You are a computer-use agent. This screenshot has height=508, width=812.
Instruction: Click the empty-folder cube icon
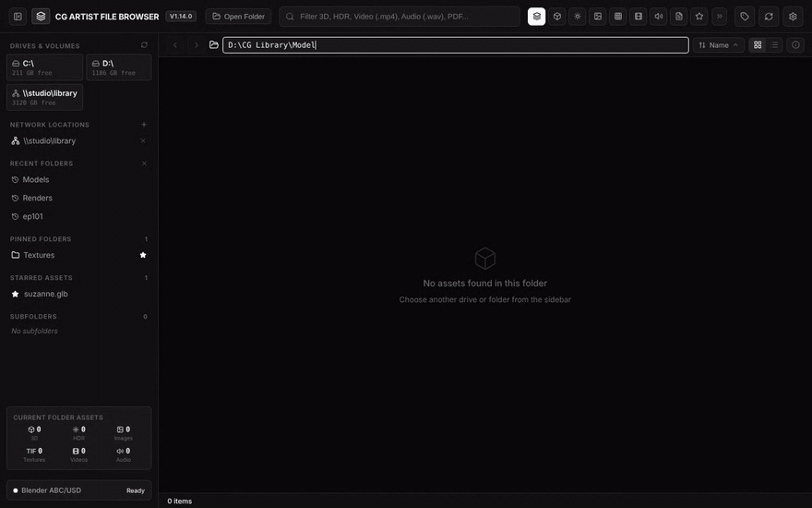[485, 258]
